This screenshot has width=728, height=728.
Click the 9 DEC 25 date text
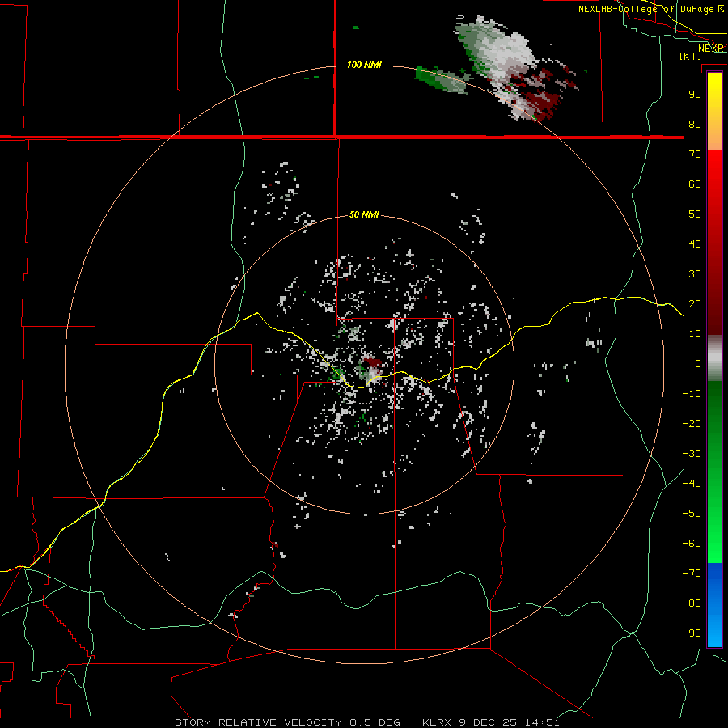[489, 722]
